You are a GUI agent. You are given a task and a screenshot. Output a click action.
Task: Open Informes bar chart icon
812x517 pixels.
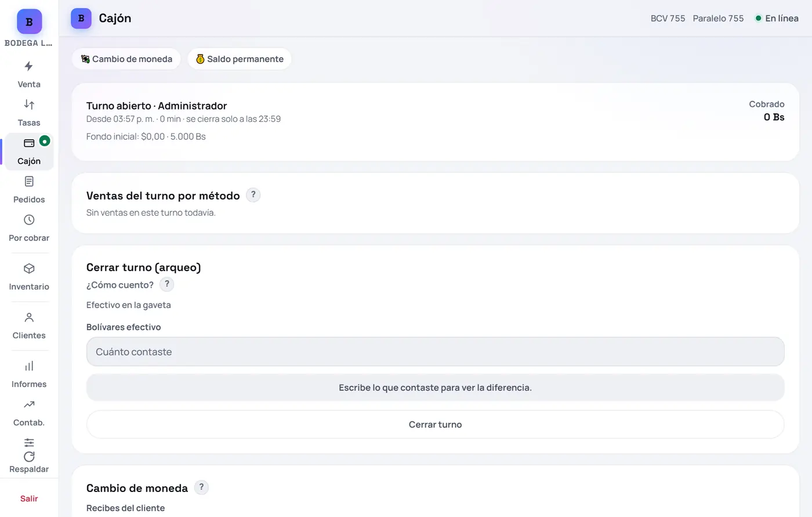[x=29, y=366]
